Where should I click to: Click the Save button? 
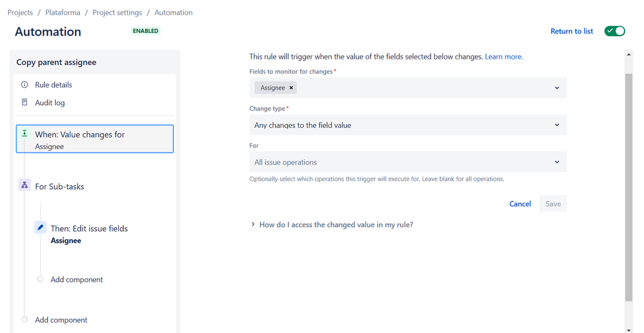coord(553,204)
